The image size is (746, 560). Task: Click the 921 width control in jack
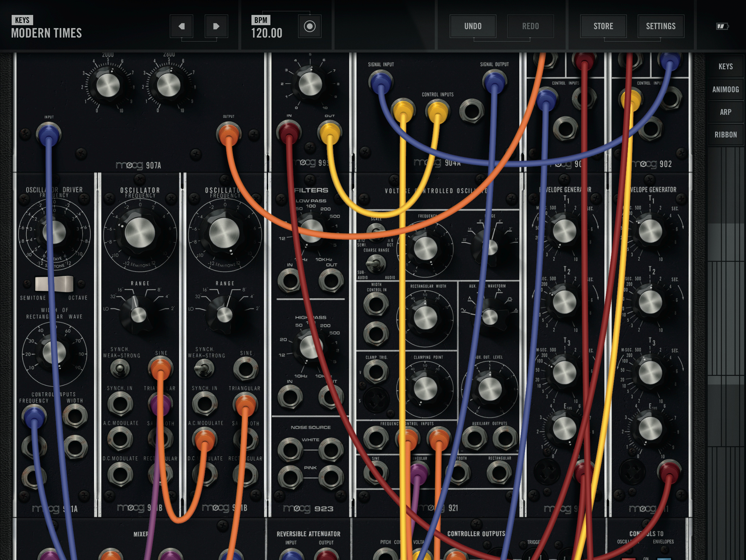point(376,304)
